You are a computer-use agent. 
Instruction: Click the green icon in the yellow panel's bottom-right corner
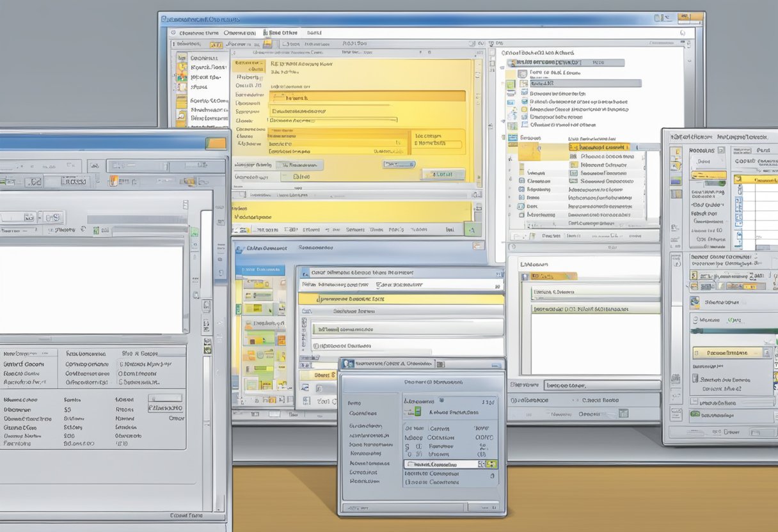tap(472, 228)
